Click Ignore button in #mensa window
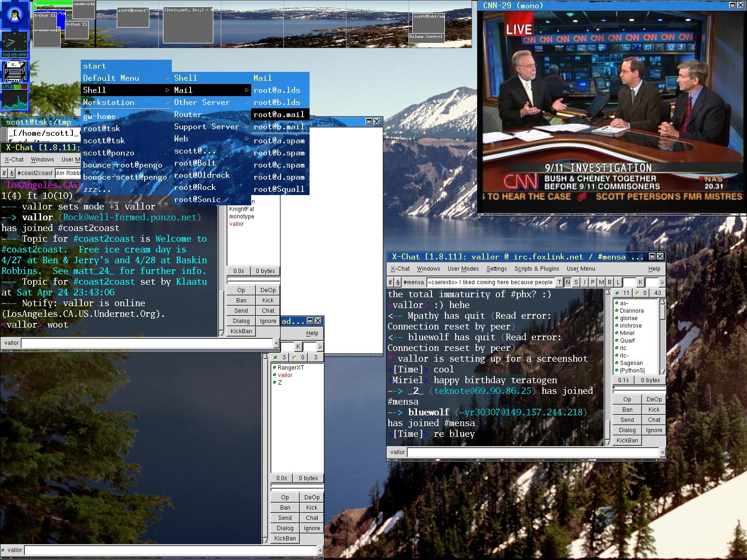747x560 pixels. (654, 430)
